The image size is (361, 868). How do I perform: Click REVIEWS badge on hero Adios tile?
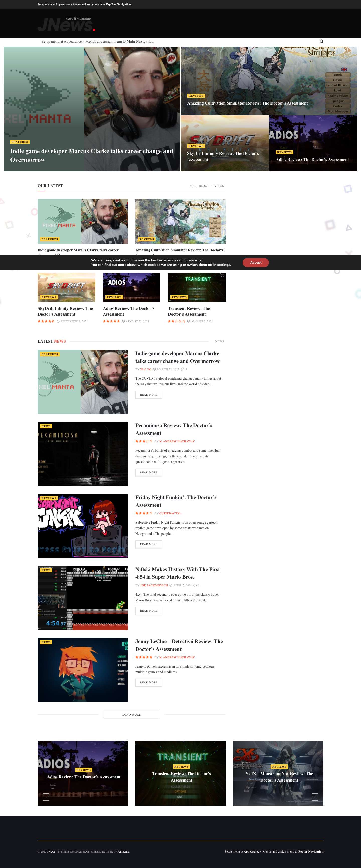285,152
